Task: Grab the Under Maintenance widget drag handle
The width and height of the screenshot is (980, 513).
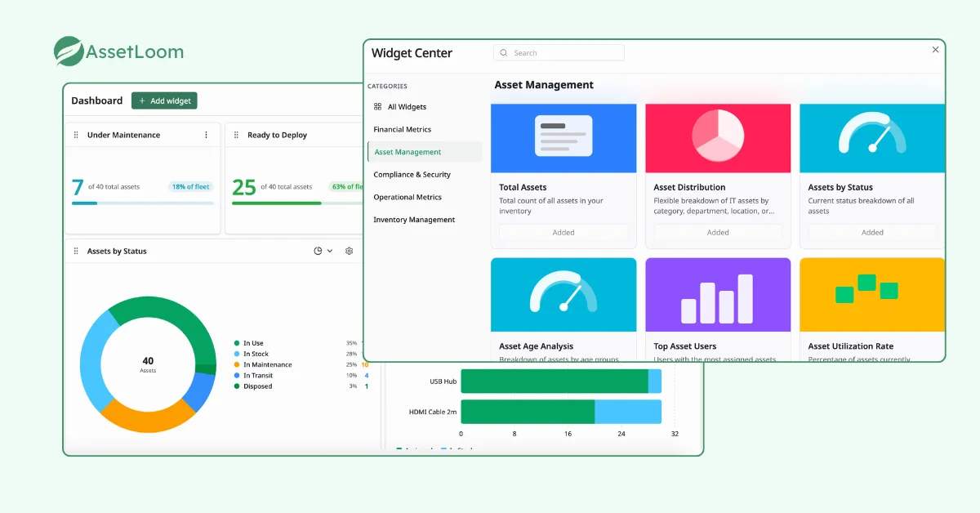Action: point(77,135)
